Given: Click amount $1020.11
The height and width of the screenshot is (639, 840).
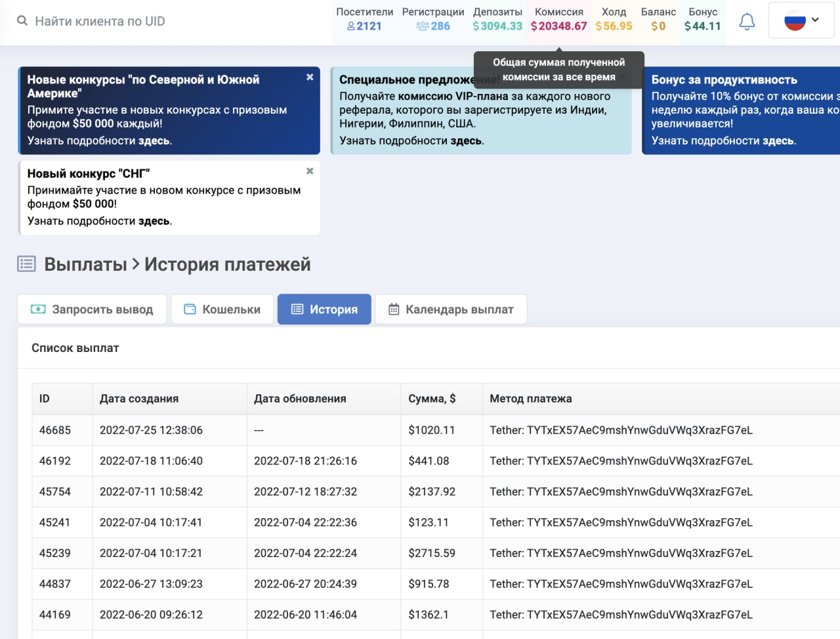Looking at the screenshot, I should 431,430.
